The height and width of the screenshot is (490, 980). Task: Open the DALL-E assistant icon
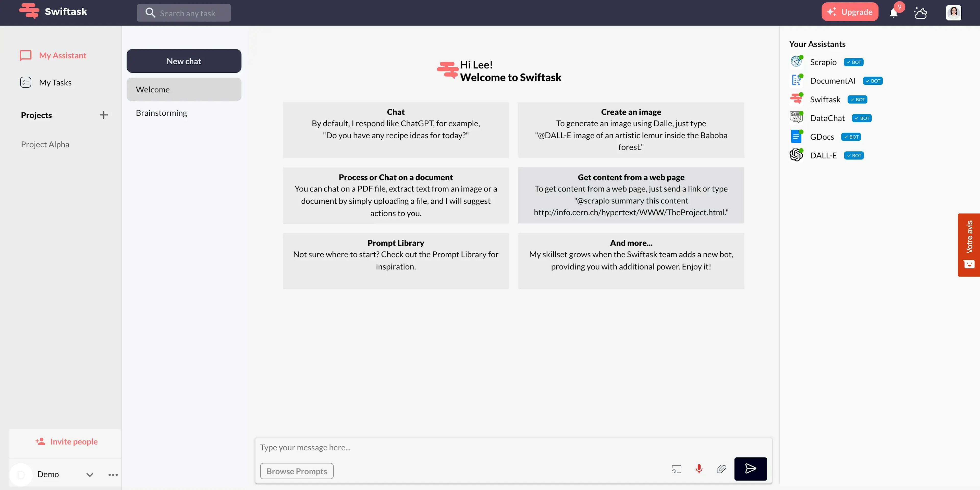796,154
